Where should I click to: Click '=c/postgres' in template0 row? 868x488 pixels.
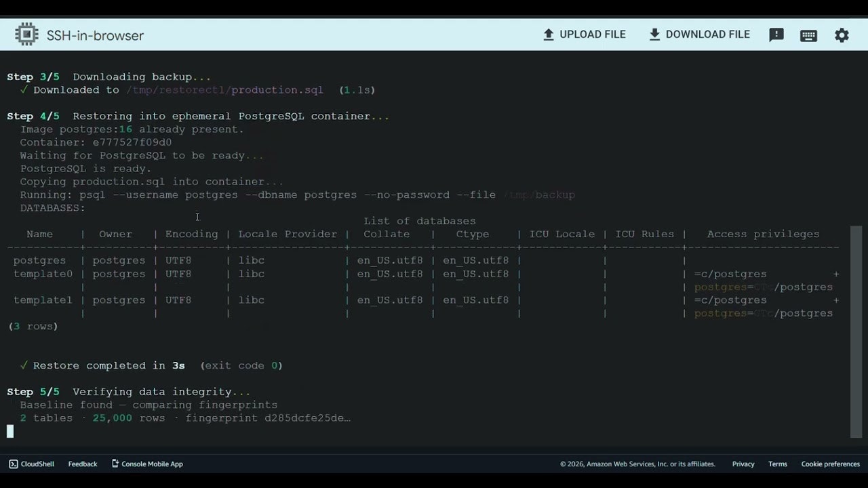click(730, 274)
